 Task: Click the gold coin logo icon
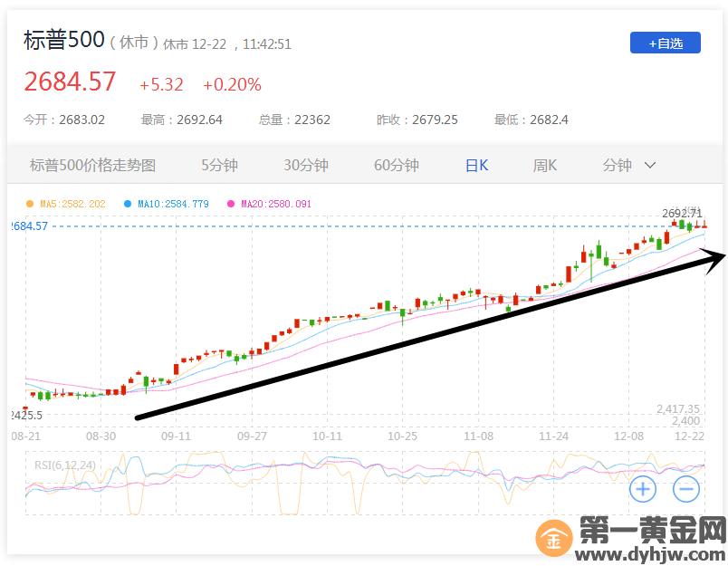point(553,540)
